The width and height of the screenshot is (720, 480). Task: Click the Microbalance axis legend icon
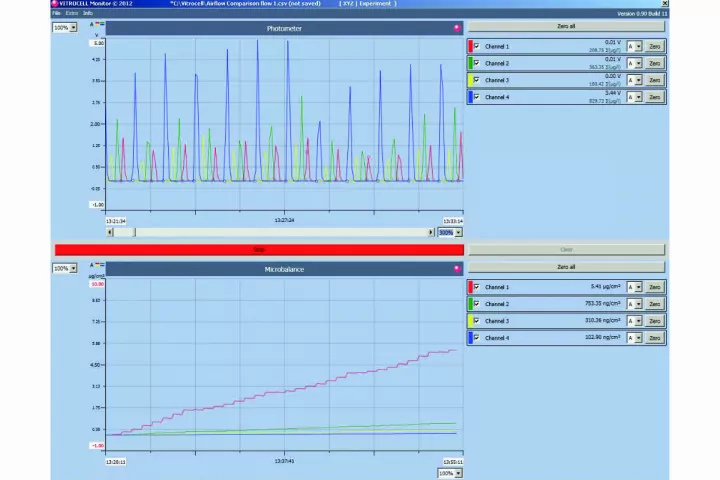[98, 265]
